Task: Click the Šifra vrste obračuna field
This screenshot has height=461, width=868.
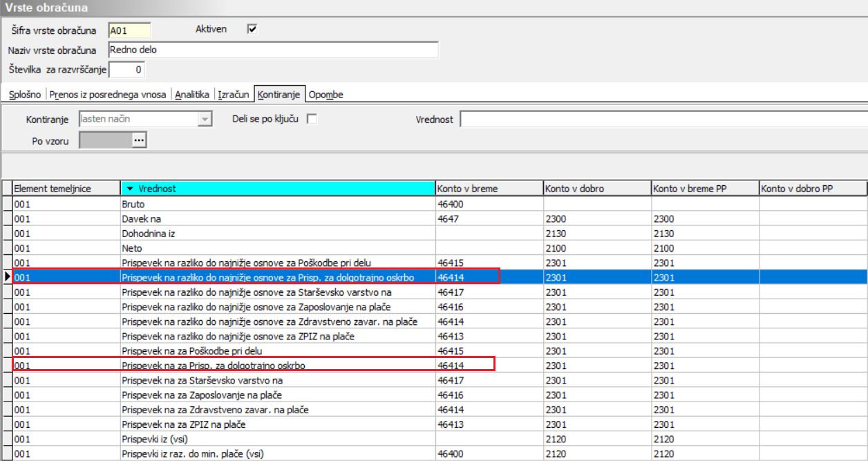Action: [129, 30]
